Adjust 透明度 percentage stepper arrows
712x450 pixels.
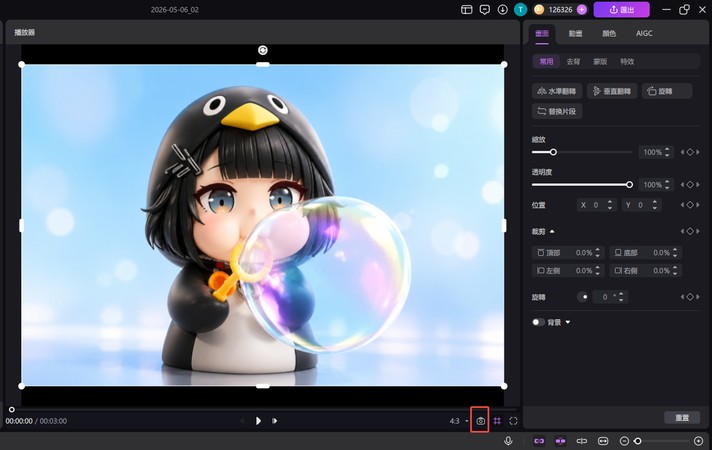[x=667, y=185]
